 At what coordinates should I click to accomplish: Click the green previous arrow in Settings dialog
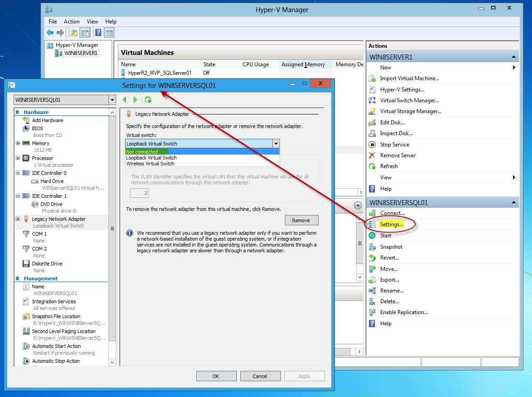[x=125, y=100]
